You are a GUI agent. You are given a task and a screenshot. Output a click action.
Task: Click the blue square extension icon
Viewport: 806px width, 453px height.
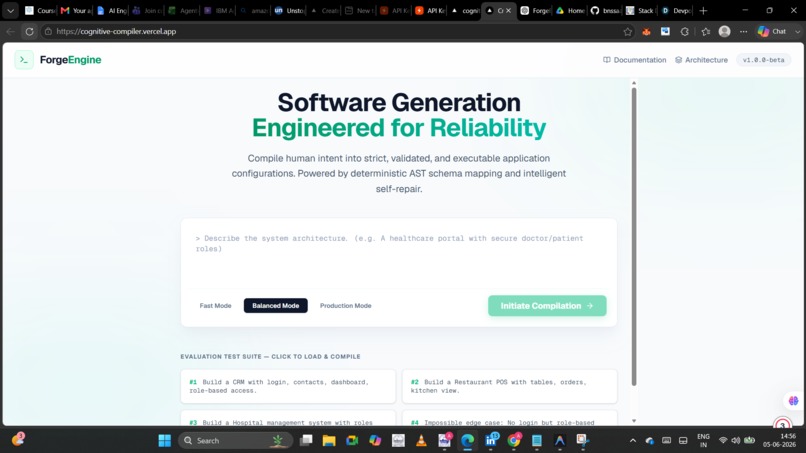(665, 31)
